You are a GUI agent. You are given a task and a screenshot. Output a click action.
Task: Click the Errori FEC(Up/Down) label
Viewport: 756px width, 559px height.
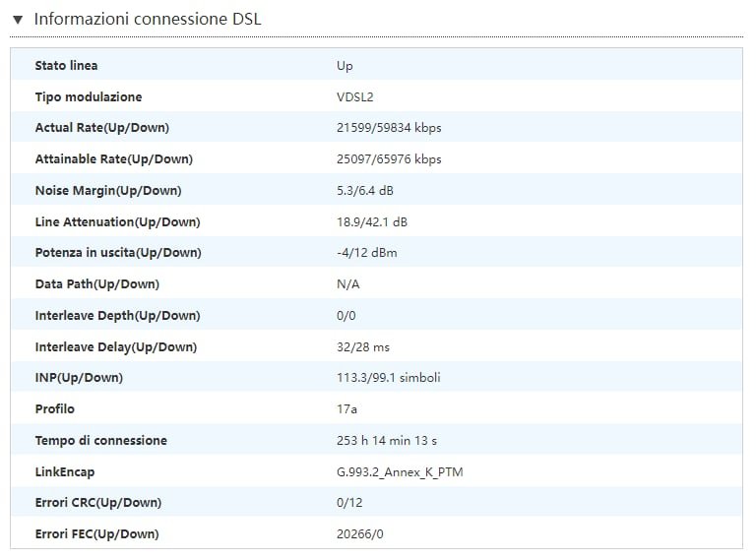coord(96,534)
